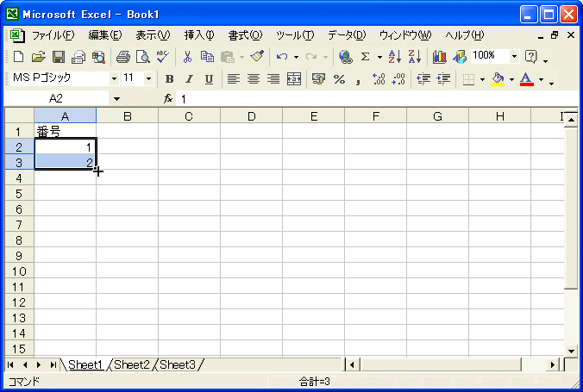The height and width of the screenshot is (392, 583).
Task: Open Excel Help question icon
Action: [531, 57]
